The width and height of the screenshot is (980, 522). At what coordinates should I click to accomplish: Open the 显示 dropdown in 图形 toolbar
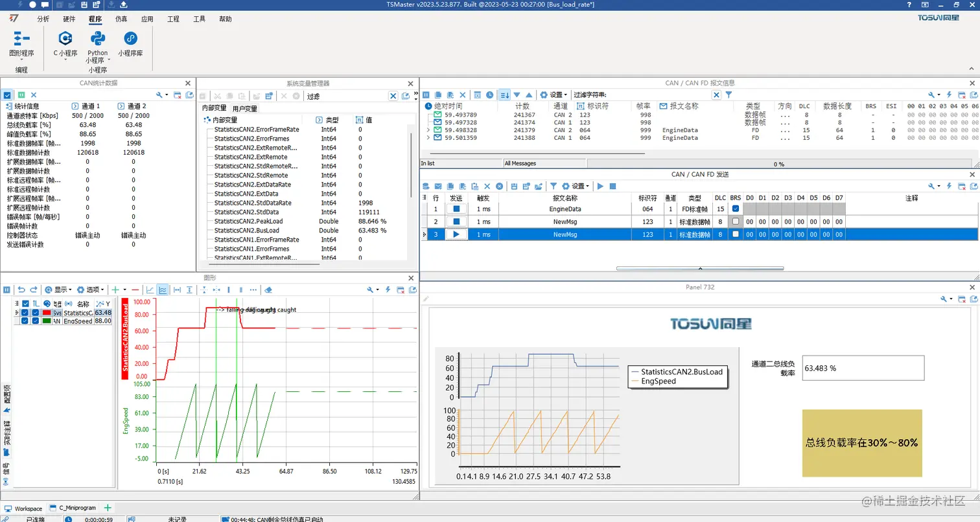click(58, 289)
